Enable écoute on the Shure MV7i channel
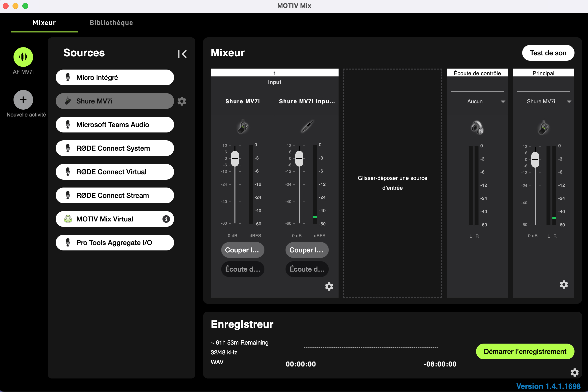Viewport: 588px width, 392px height. click(x=242, y=269)
